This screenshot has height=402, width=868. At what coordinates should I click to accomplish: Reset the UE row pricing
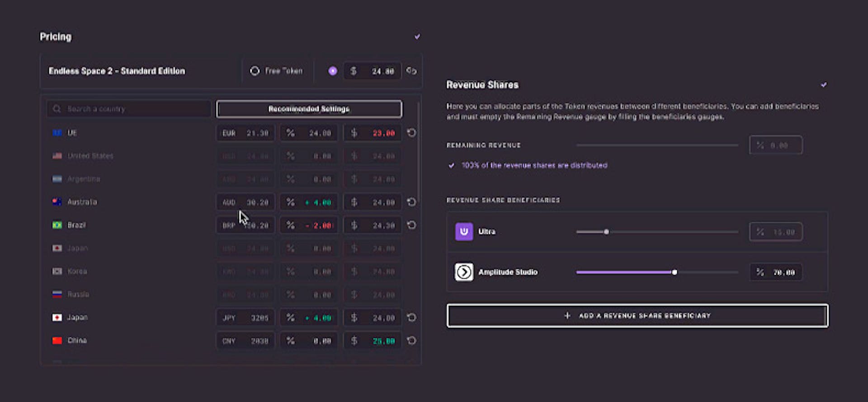click(x=411, y=133)
